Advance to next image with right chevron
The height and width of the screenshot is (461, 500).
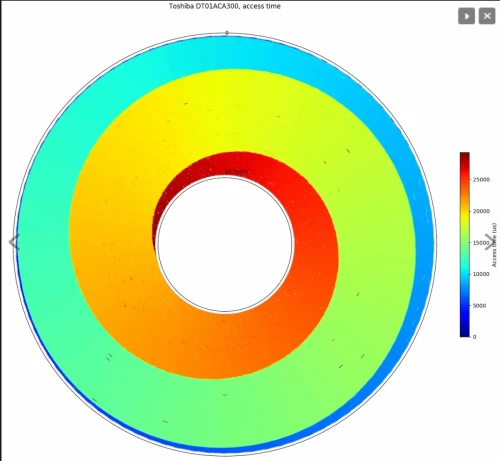click(x=488, y=242)
